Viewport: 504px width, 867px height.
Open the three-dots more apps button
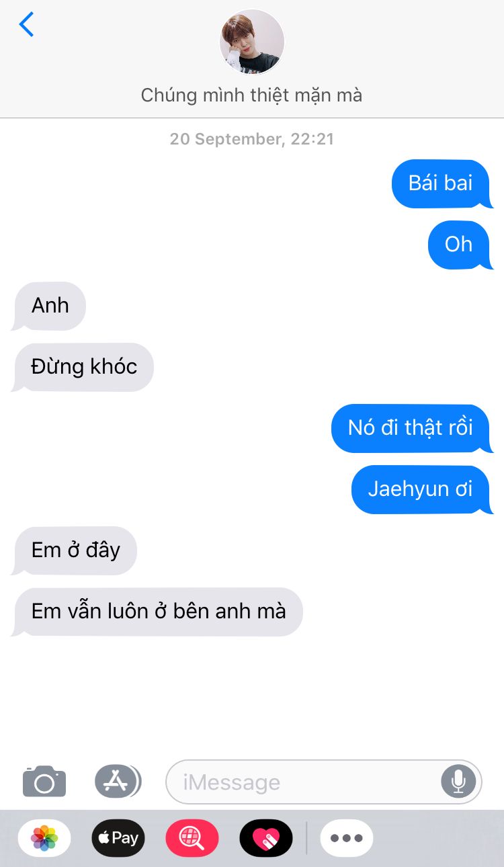coord(347,838)
